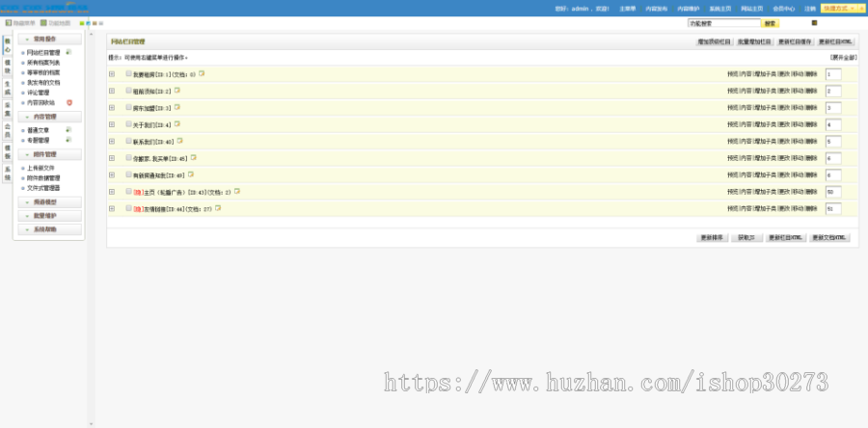
Task: Click edit icon on 关于我们 ID:4 row
Action: click(x=177, y=123)
